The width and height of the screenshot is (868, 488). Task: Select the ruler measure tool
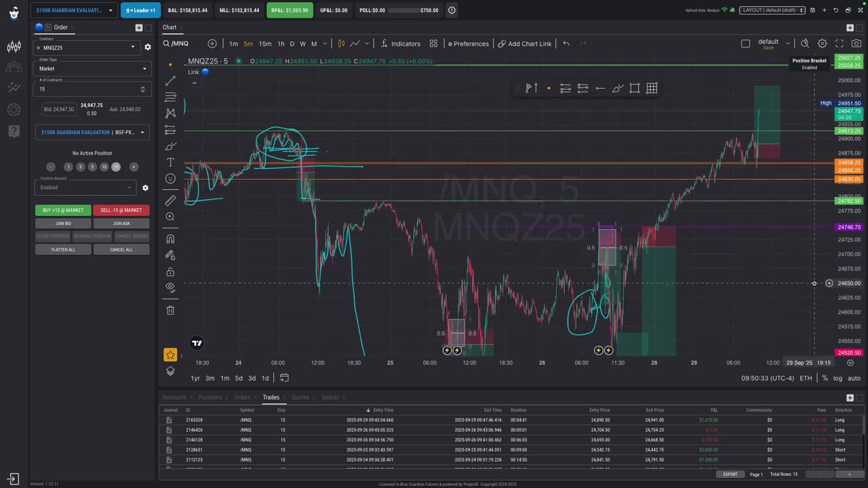[170, 201]
